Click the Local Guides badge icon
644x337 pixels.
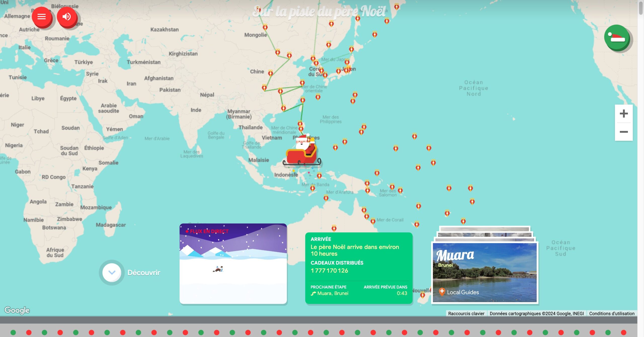(x=442, y=292)
